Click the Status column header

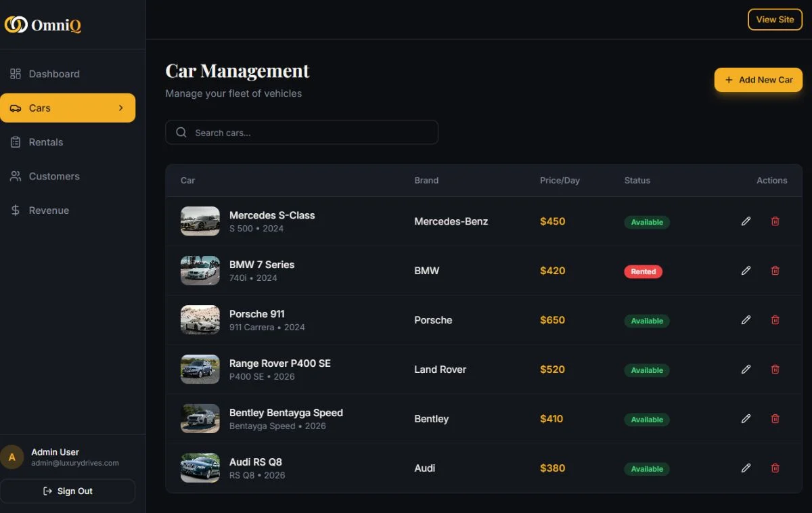tap(637, 181)
